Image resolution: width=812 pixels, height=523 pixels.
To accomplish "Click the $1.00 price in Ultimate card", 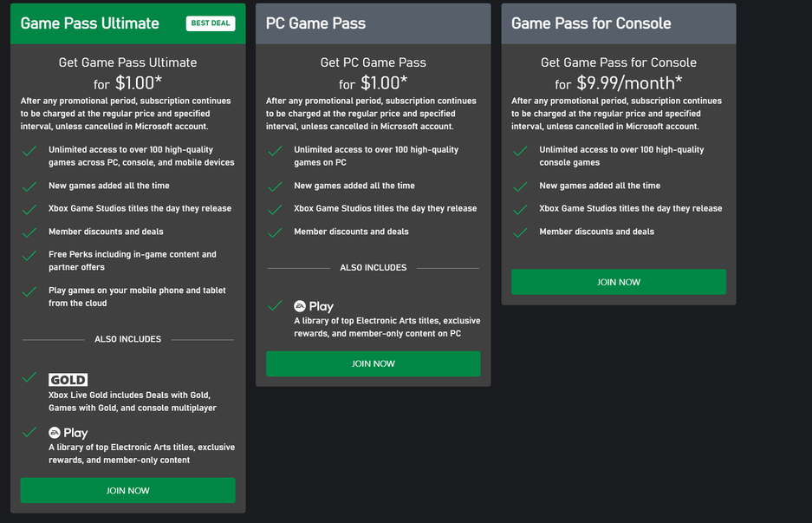I will pos(139,83).
